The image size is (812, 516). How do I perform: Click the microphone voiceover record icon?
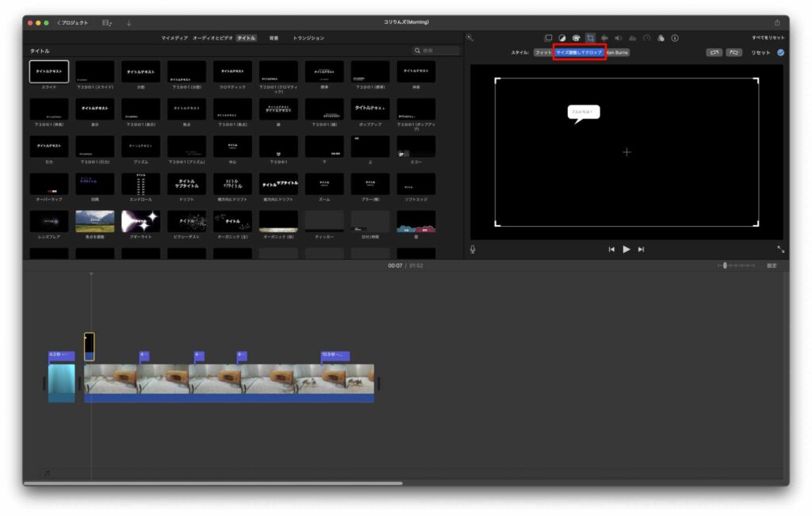473,249
